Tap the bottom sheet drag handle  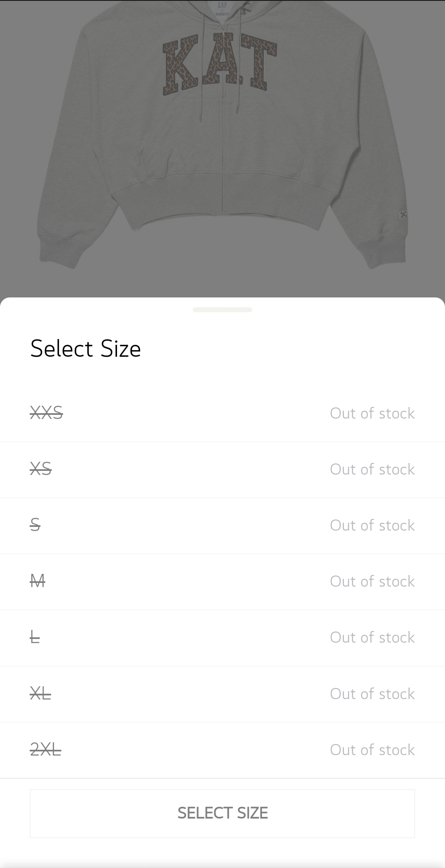222,310
